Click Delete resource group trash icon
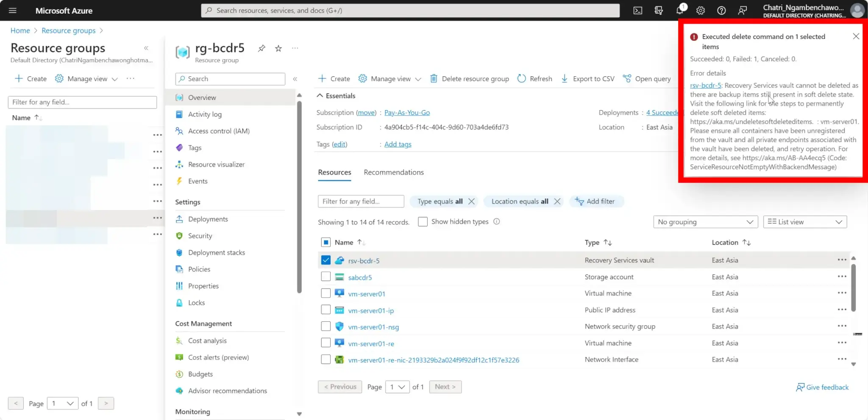The width and height of the screenshot is (868, 420). pyautogui.click(x=434, y=79)
